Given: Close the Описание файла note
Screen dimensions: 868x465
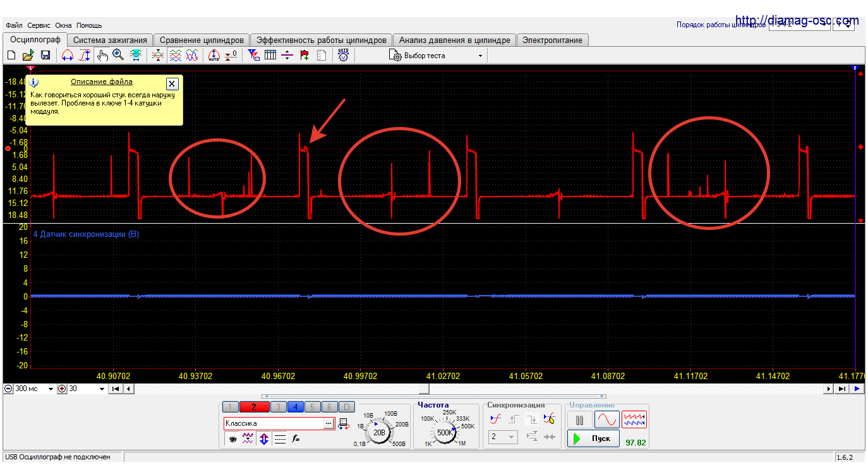Looking at the screenshot, I should (172, 83).
